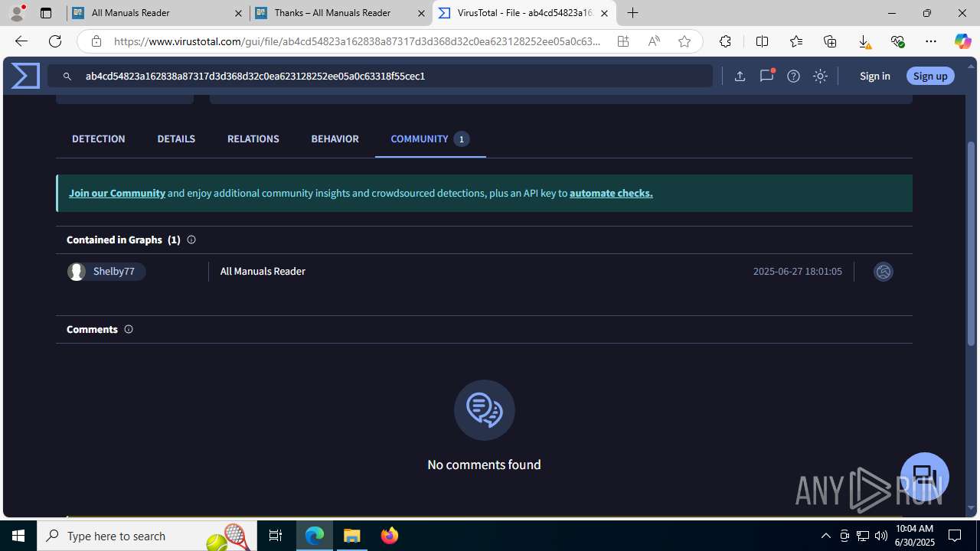
Task: Close the VirusTotal browser tab
Action: click(604, 13)
